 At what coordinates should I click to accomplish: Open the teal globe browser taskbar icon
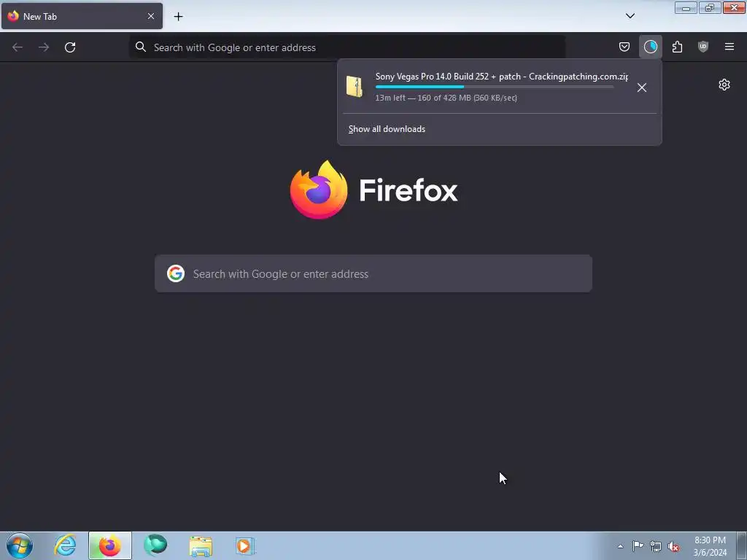[x=155, y=545]
